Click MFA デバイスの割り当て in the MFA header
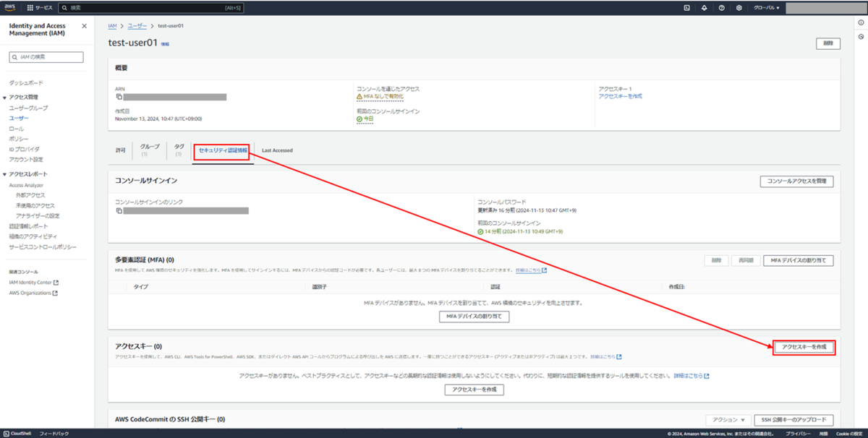868x438 pixels. tap(799, 260)
